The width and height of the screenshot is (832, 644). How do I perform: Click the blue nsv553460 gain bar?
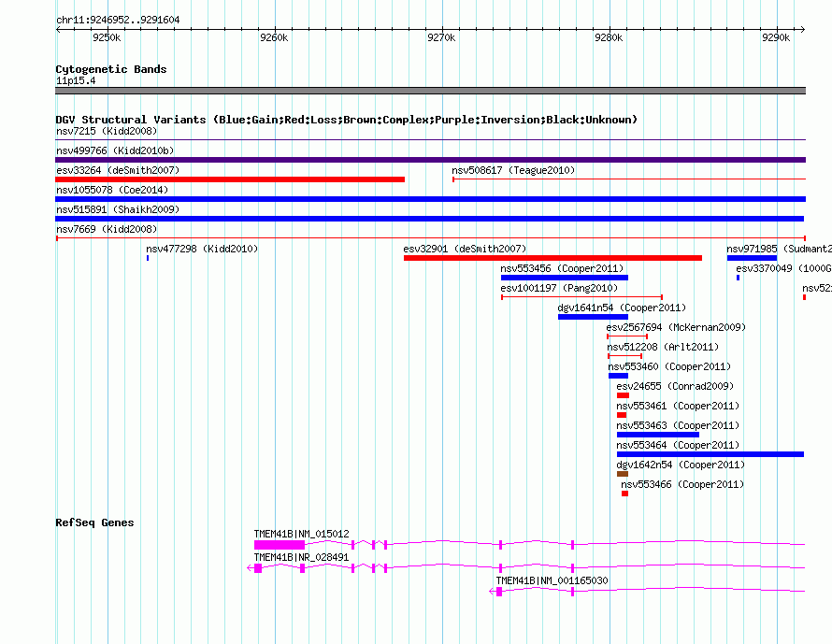[x=618, y=376]
